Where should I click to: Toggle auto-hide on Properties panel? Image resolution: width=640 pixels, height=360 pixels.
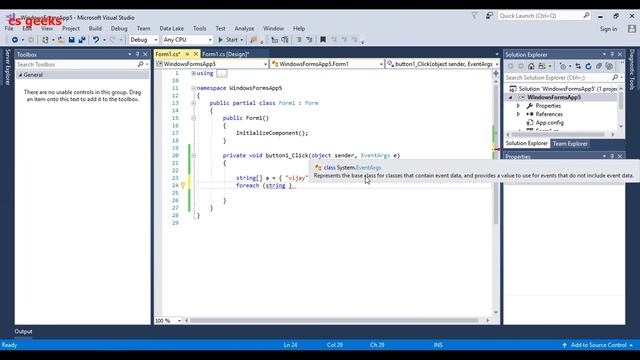[x=612, y=156]
